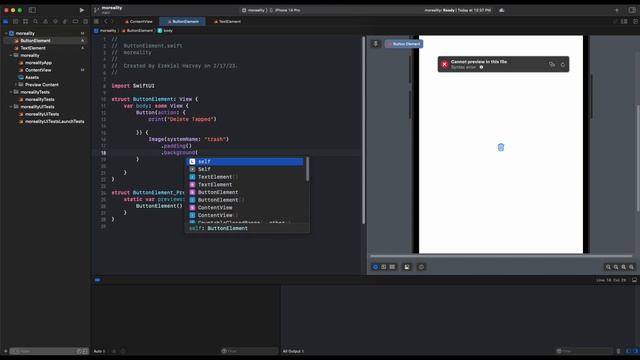Open the Debug navigator icon

coord(65,21)
